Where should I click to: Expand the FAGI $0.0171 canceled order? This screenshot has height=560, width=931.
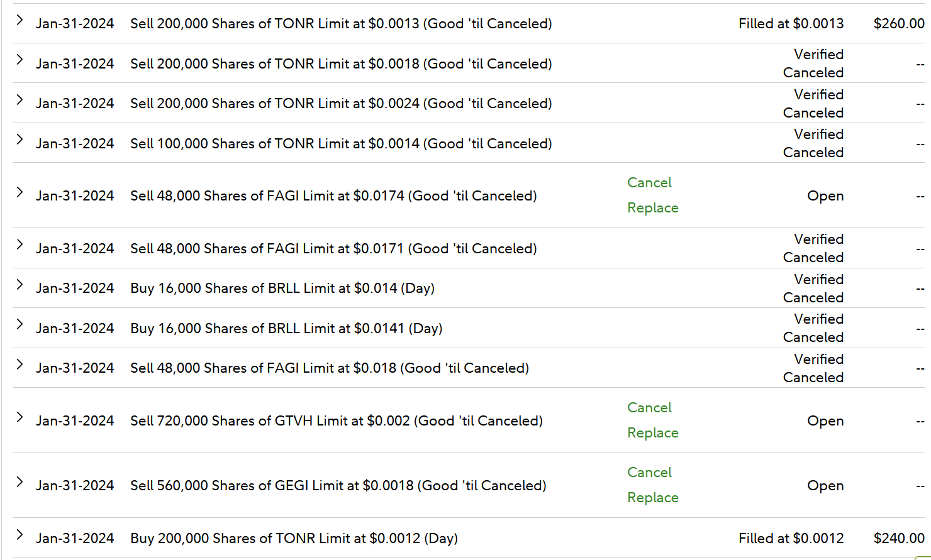[20, 244]
